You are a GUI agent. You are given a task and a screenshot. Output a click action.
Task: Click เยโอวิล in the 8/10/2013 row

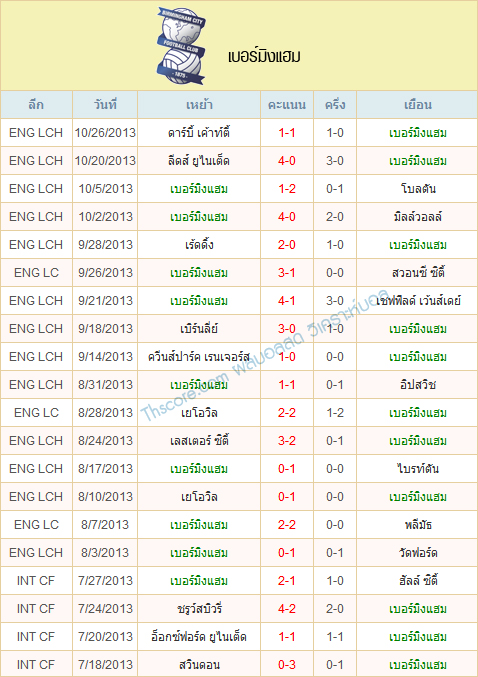point(199,497)
